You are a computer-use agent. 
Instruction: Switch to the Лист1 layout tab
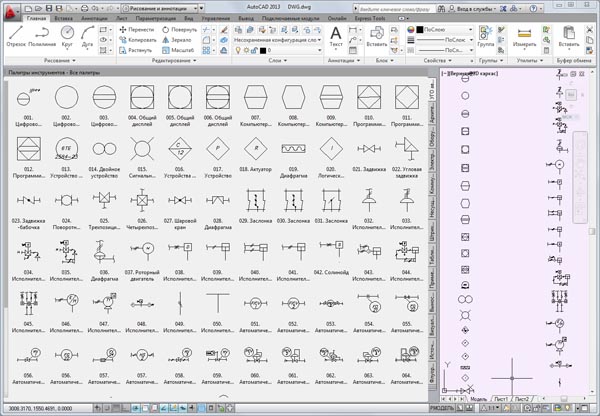[500, 397]
